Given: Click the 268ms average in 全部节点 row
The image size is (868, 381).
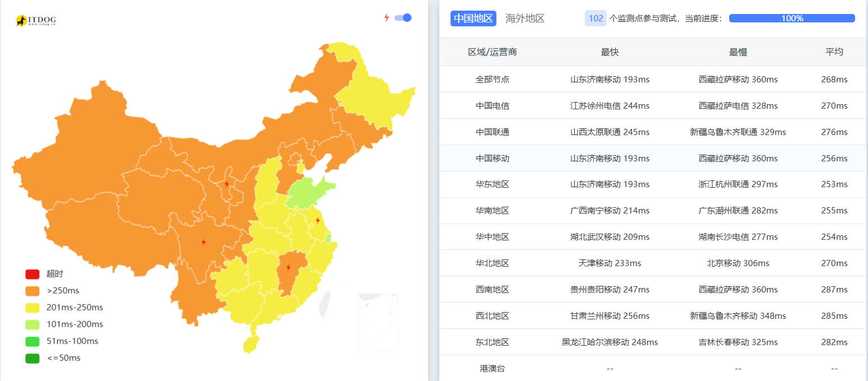Looking at the screenshot, I should point(834,80).
